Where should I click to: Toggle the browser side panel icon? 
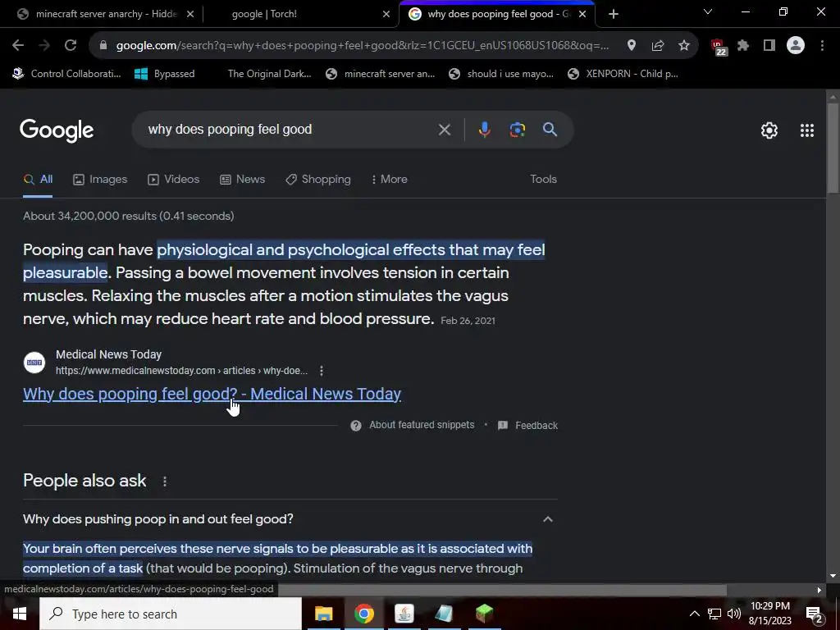point(769,46)
